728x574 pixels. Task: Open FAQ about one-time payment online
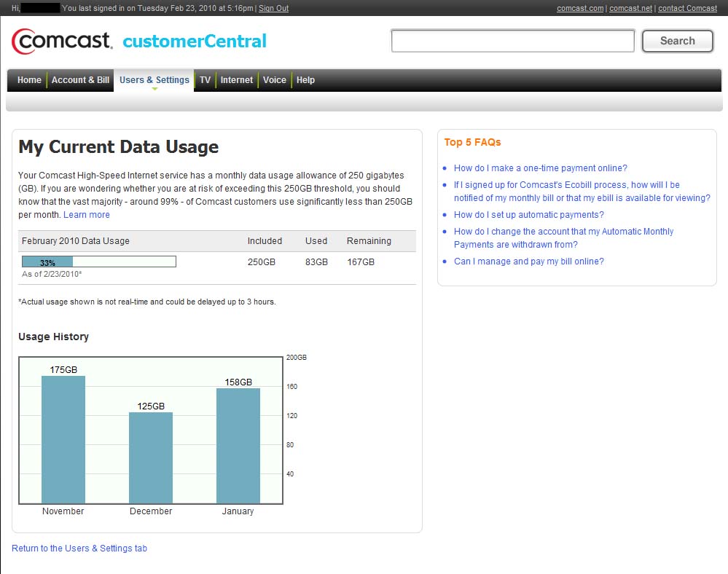[540, 168]
